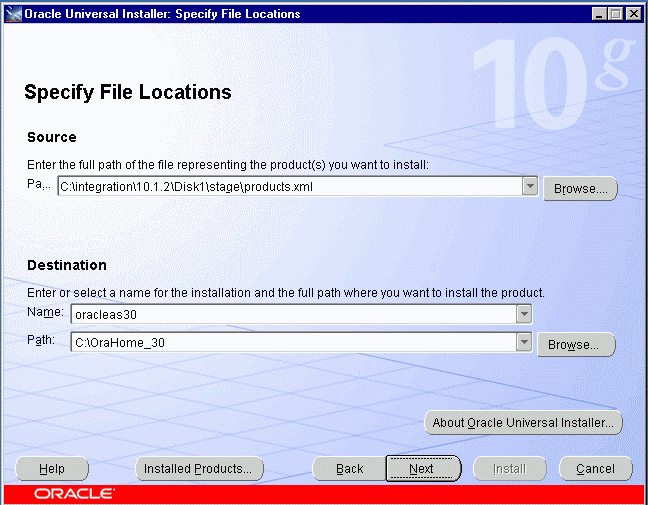Click the Oracle installer title bar icon

[x=14, y=14]
